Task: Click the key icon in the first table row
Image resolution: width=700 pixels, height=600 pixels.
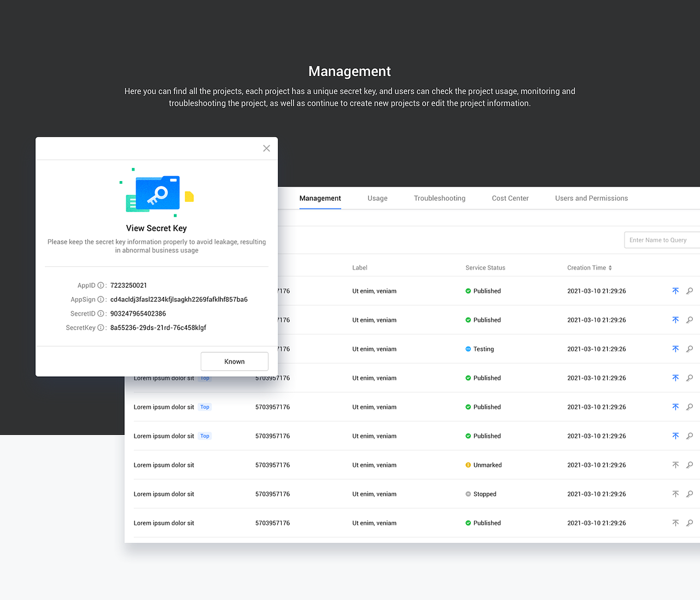Action: [x=690, y=291]
